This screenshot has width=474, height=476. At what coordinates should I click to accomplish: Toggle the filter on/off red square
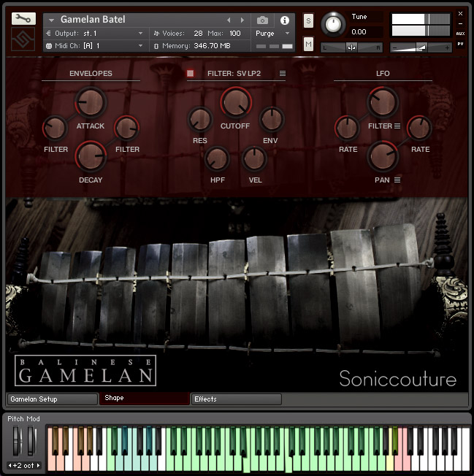click(x=191, y=74)
